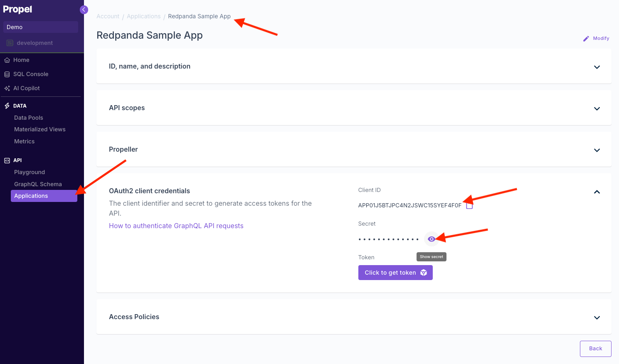Expand ID, name, and description section
Viewport: 619px width, 364px height.
597,67
